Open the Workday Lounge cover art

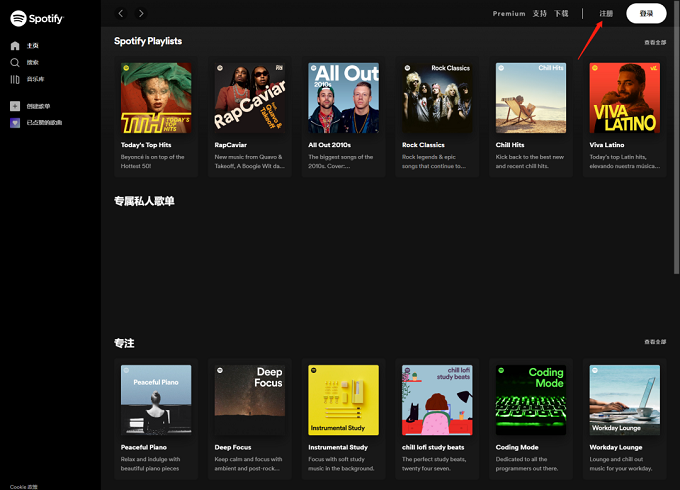(x=624, y=400)
